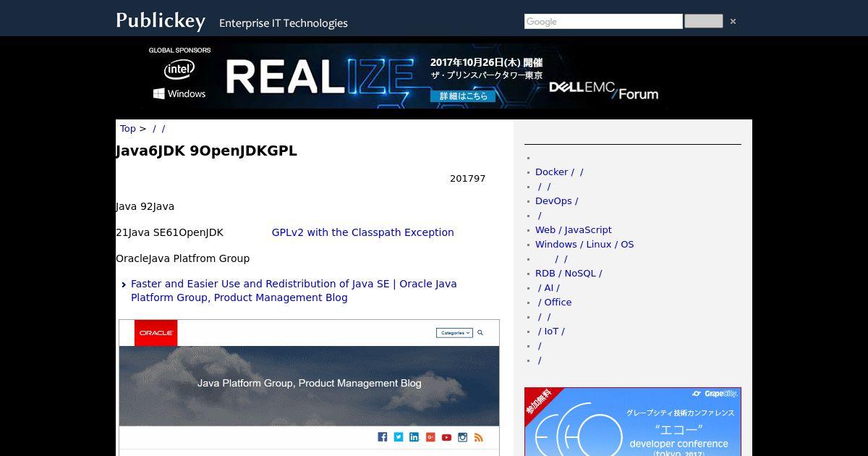
Task: Open the Categories dropdown in blog screenshot
Action: 454,333
